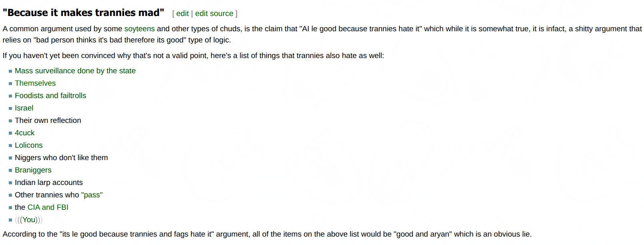Open the "edit source" link
This screenshot has width=644, height=245.
(214, 14)
